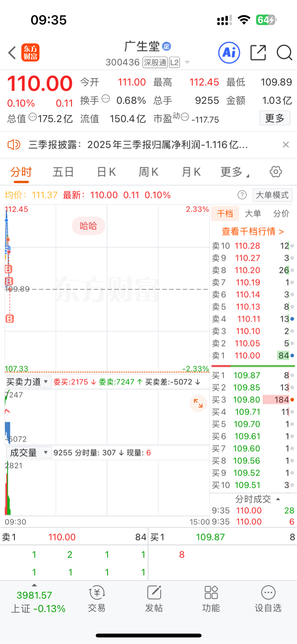The height and width of the screenshot is (644, 297).
Task: Toggle 大单模式 button
Action: point(272,195)
